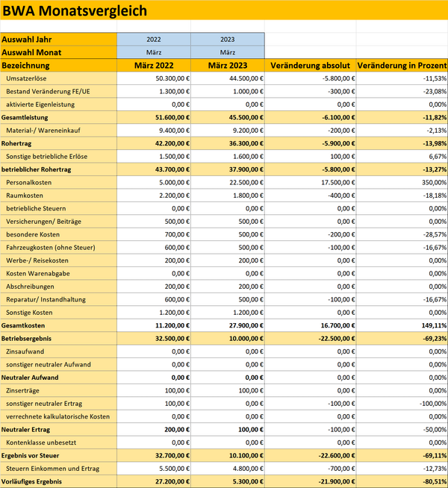This screenshot has width=448, height=488.
Task: Select the Sonstige Kosten label
Action: [x=29, y=313]
